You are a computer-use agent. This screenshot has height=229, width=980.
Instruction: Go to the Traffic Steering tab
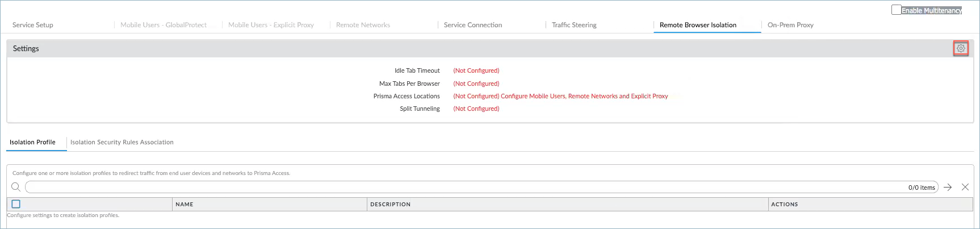[574, 25]
